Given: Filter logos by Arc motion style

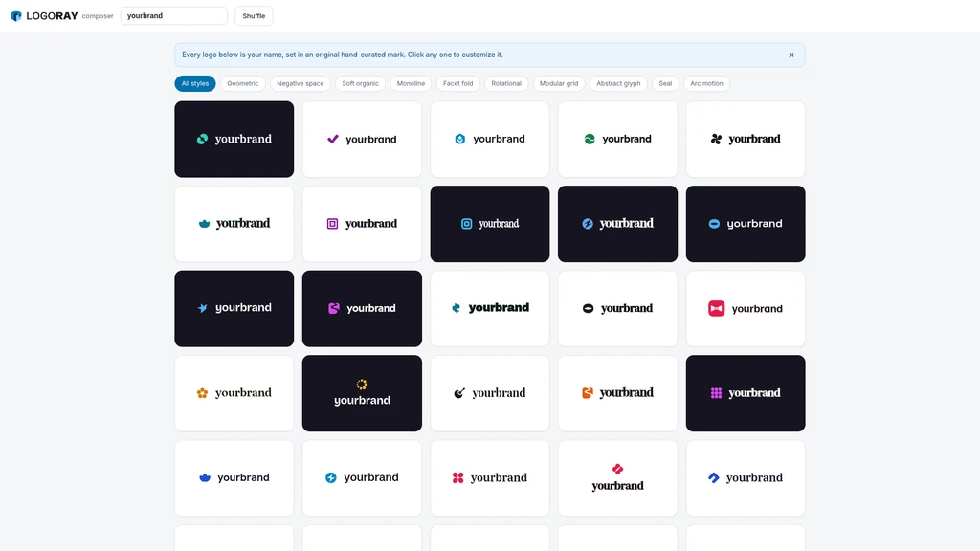Looking at the screenshot, I should [x=706, y=84].
